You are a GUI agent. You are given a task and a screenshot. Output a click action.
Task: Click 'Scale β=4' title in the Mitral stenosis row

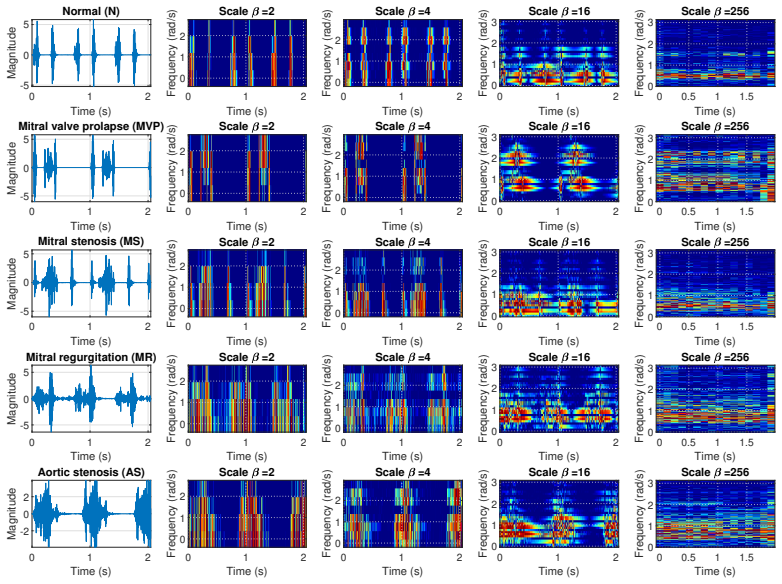(402, 242)
